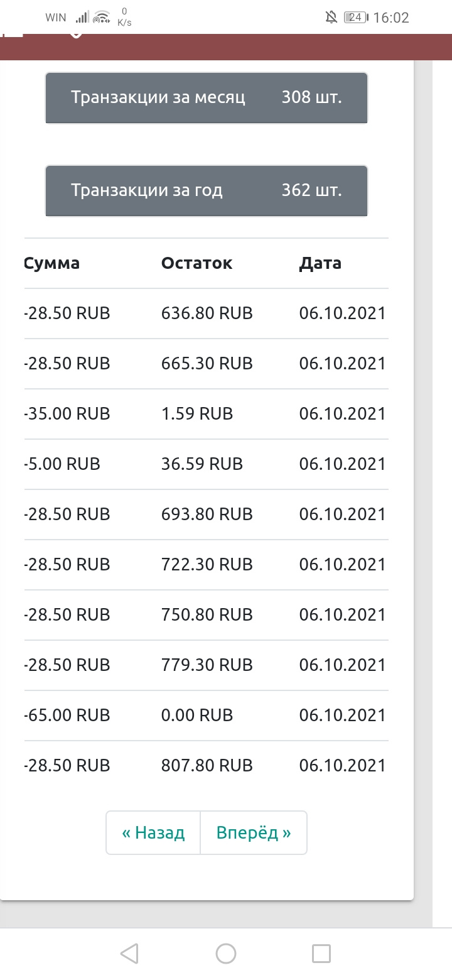The width and height of the screenshot is (452, 980).
Task: Select the -35.00 RUB transaction row
Action: pyautogui.click(x=207, y=414)
